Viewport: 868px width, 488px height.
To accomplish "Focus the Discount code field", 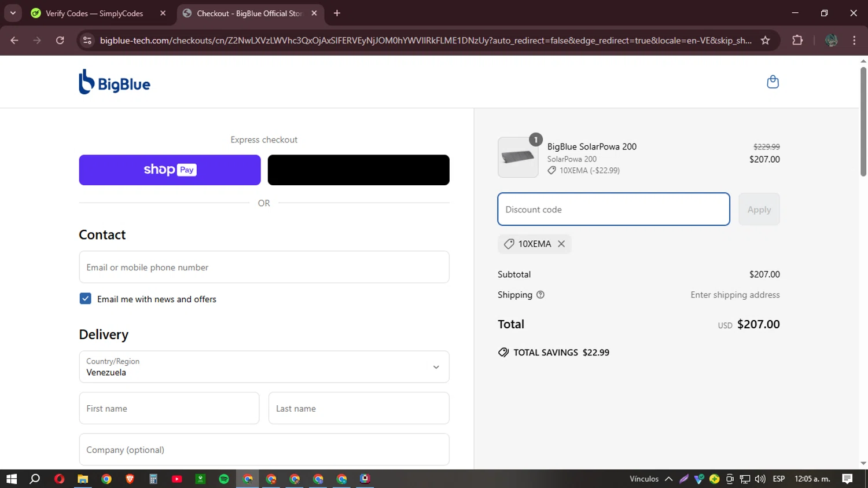I will pos(613,209).
